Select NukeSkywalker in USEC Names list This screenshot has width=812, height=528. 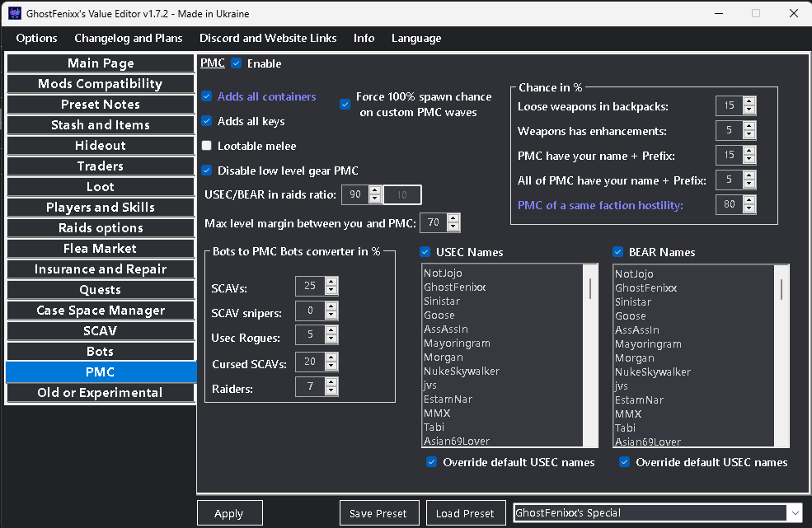click(462, 371)
